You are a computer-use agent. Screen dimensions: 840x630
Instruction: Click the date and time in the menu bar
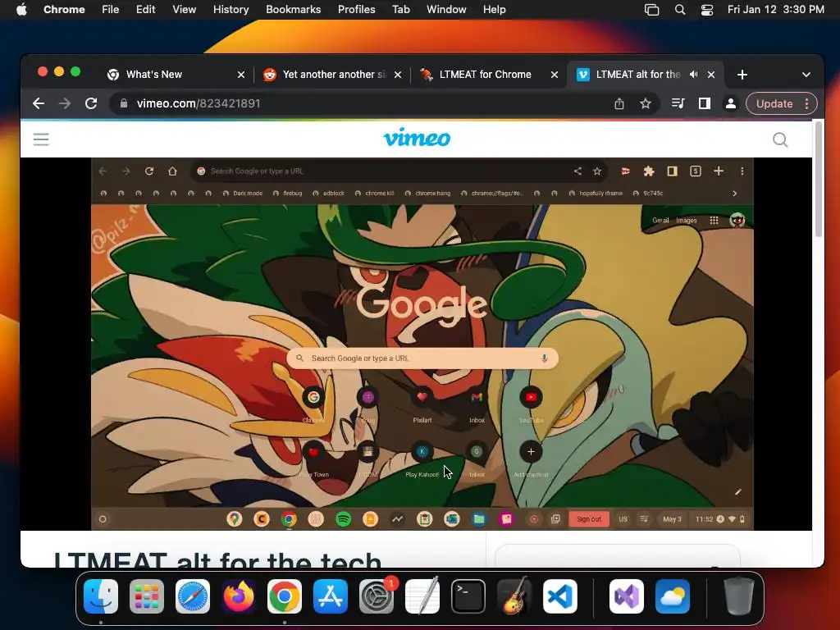point(776,9)
